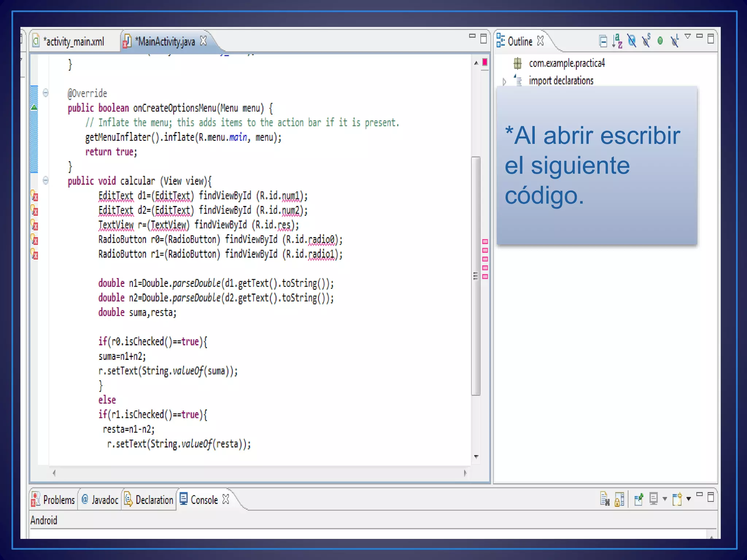Collapse all items in the Outline view
747x560 pixels.
[x=603, y=41]
